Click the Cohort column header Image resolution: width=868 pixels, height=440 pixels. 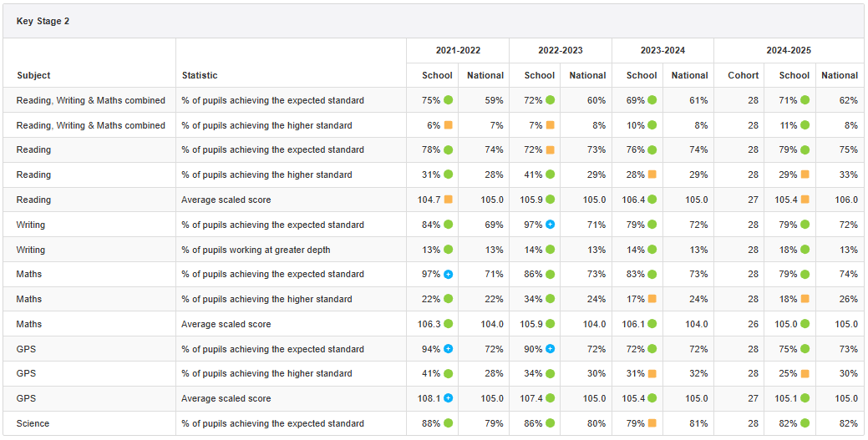(x=743, y=75)
